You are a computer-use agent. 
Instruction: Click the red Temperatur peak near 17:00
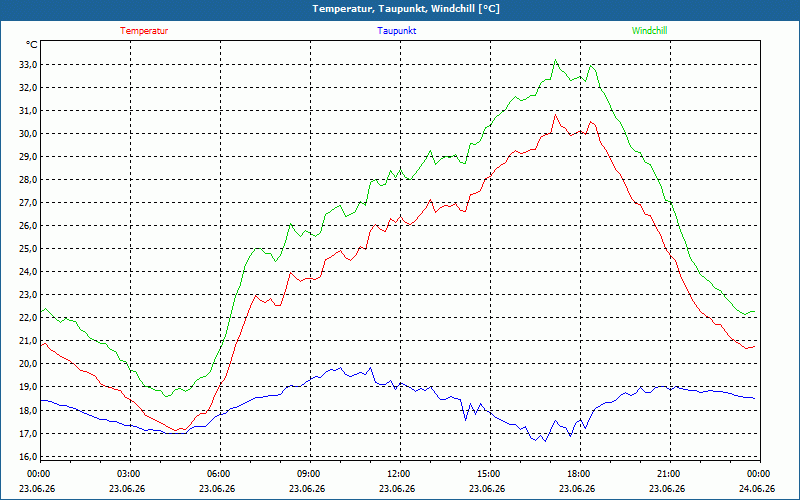[556, 115]
